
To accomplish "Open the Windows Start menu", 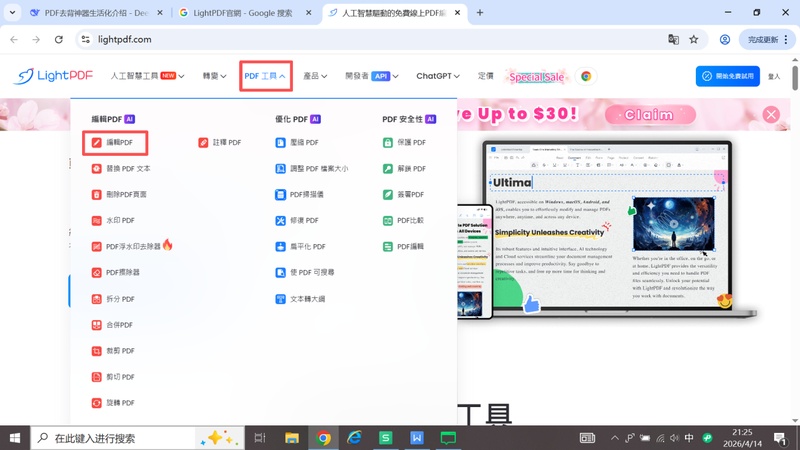I will (15, 438).
